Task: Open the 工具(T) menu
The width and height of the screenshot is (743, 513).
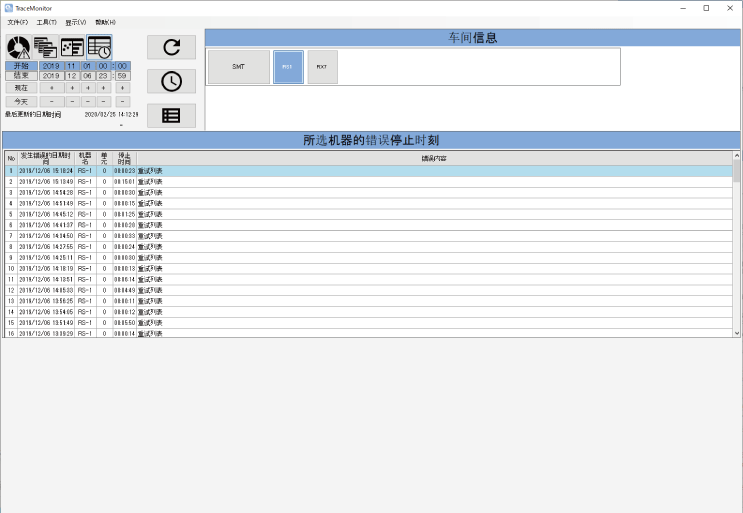Action: pyautogui.click(x=46, y=22)
